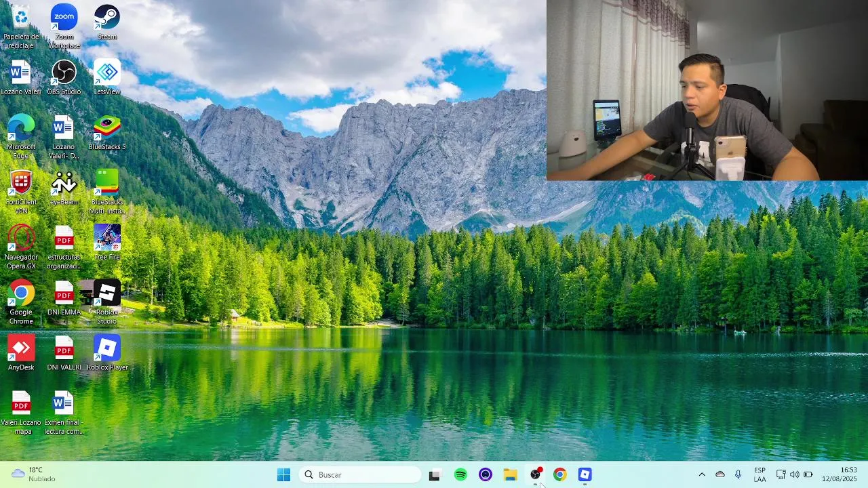The image size is (868, 488).
Task: Switch to OBS Studio in the taskbar
Action: click(x=536, y=474)
